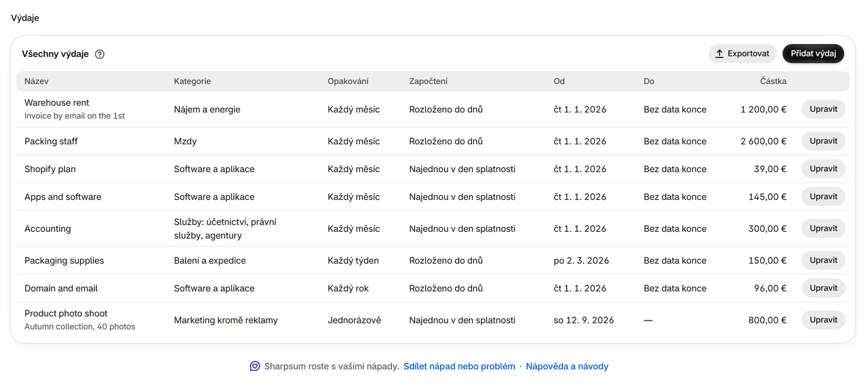Click the Product photo shoot name
Image resolution: width=868 pixels, height=389 pixels.
point(66,314)
